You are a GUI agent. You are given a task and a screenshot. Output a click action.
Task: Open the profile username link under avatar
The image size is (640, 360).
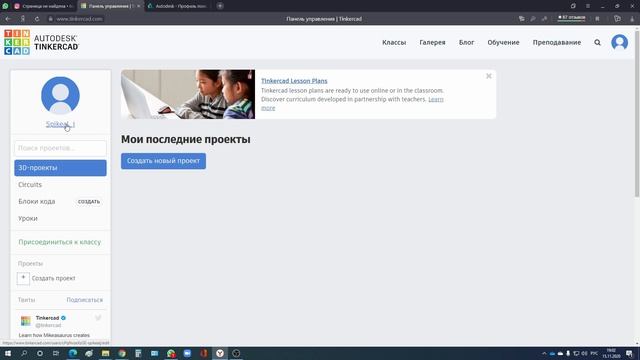click(x=60, y=124)
